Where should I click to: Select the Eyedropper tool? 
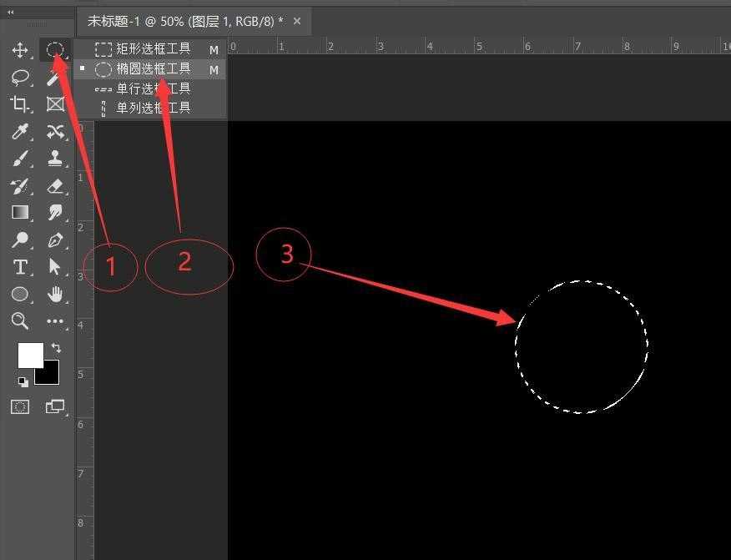[x=20, y=131]
